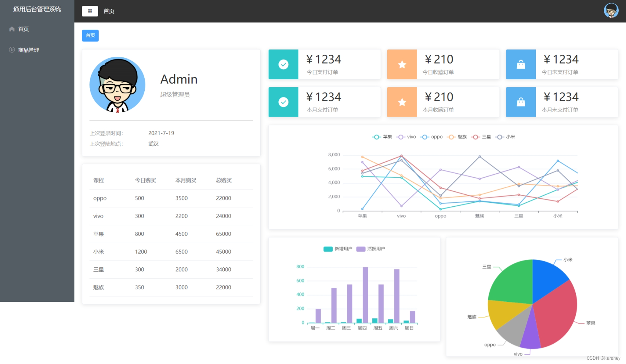Image resolution: width=626 pixels, height=364 pixels.
Task: Click the checkmark icon of 本月支付订单 card
Action: 283,102
